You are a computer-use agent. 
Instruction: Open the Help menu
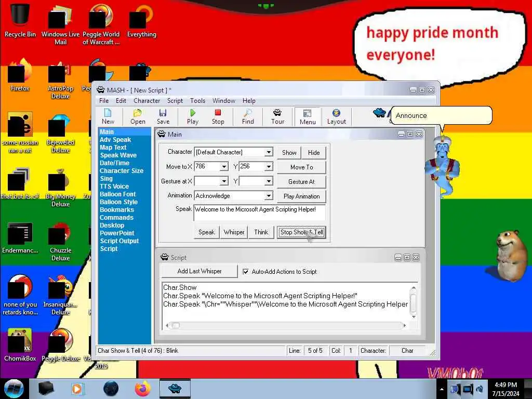tap(249, 101)
